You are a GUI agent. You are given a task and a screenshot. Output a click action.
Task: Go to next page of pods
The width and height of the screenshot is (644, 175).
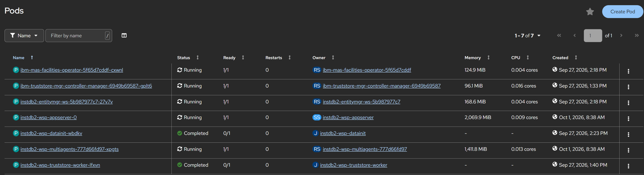click(621, 35)
